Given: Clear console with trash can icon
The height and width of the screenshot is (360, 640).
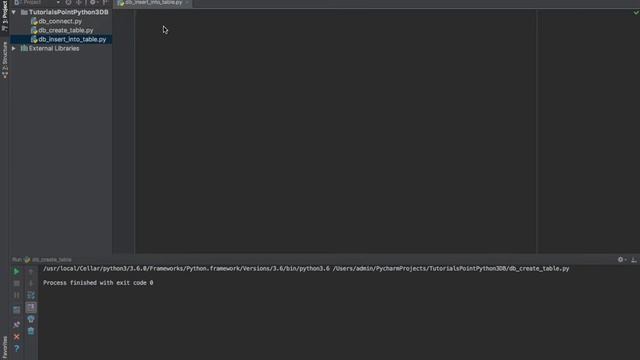Looking at the screenshot, I should (x=31, y=331).
